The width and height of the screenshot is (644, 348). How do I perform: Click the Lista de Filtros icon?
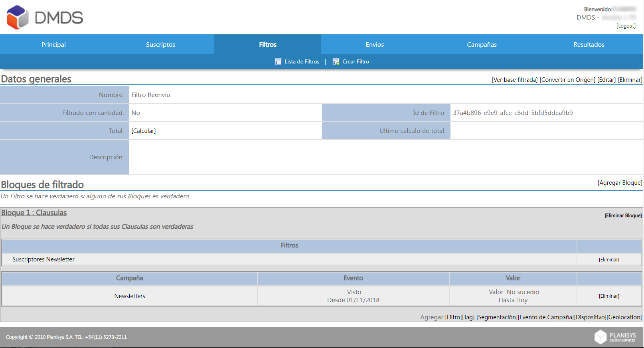tap(278, 61)
